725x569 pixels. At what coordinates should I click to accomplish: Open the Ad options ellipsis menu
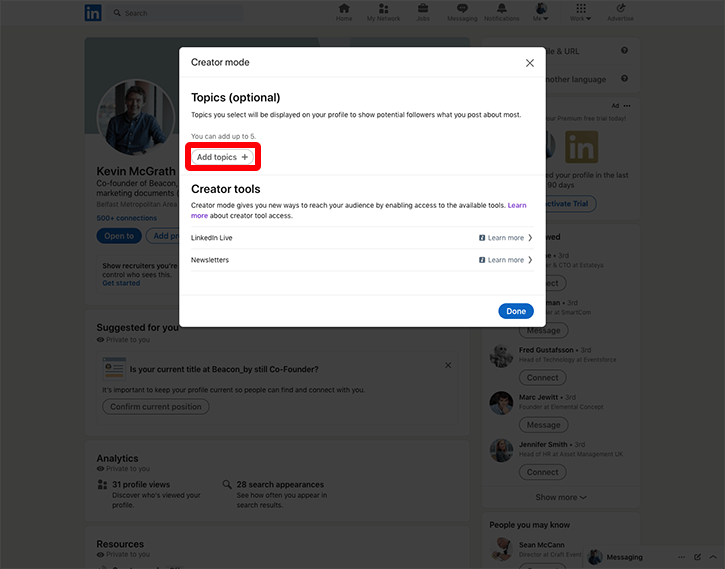pos(627,106)
